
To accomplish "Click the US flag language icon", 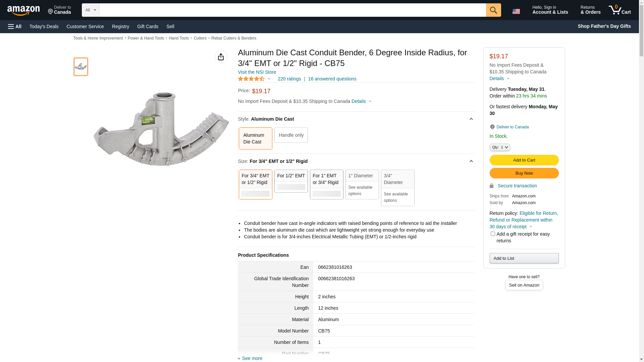I will pos(516,11).
